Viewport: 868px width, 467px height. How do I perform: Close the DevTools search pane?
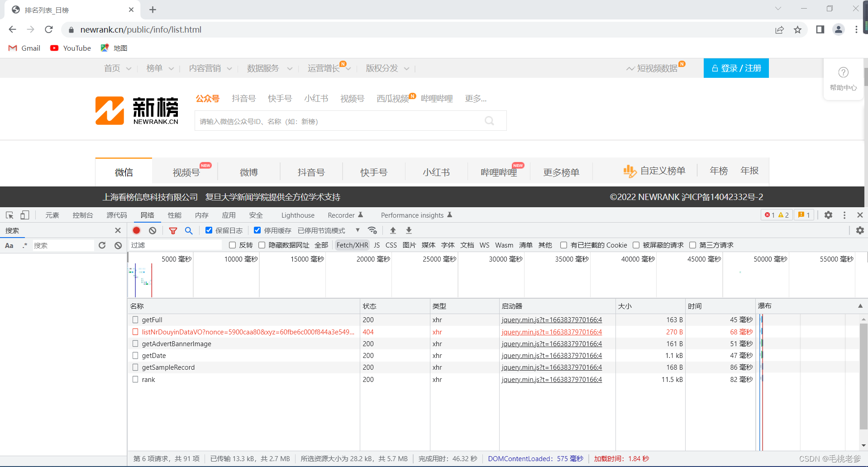point(118,230)
